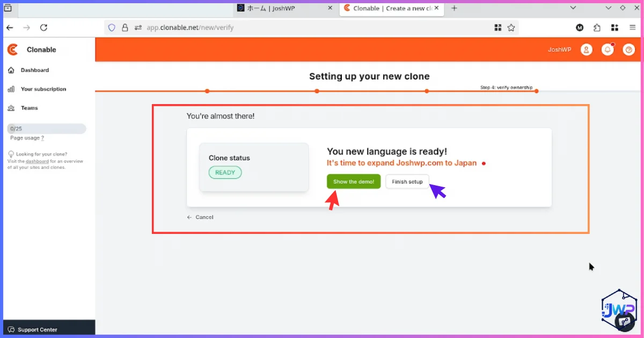Close the Clonable browser tab
This screenshot has width=644, height=338.
[x=436, y=8]
